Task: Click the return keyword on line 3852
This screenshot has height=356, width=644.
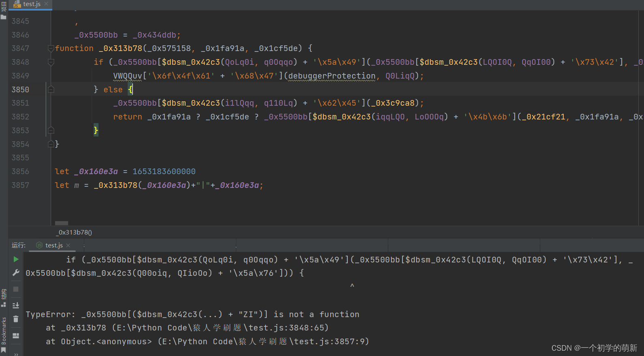Action: [x=128, y=117]
